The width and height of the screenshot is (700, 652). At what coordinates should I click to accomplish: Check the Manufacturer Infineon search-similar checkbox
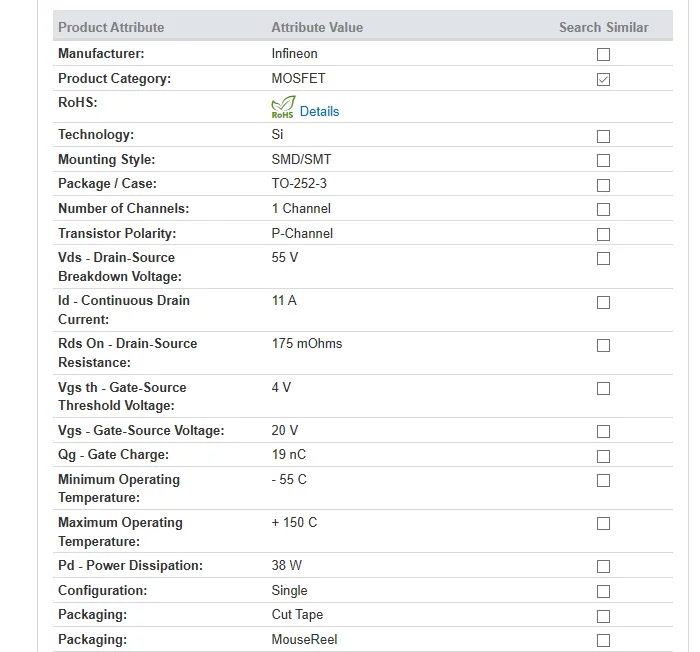[x=603, y=54]
